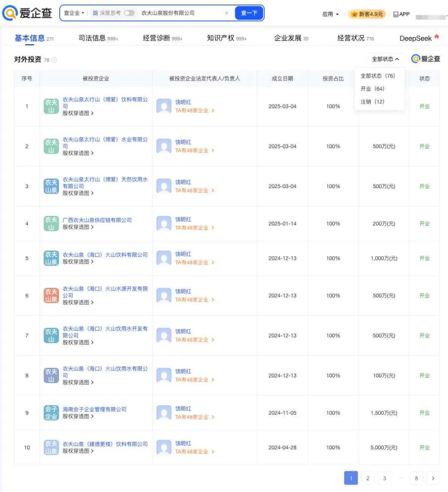Screen dimensions: 448x492
Task: Toggle the 深度思考 switch
Action: coord(129,13)
